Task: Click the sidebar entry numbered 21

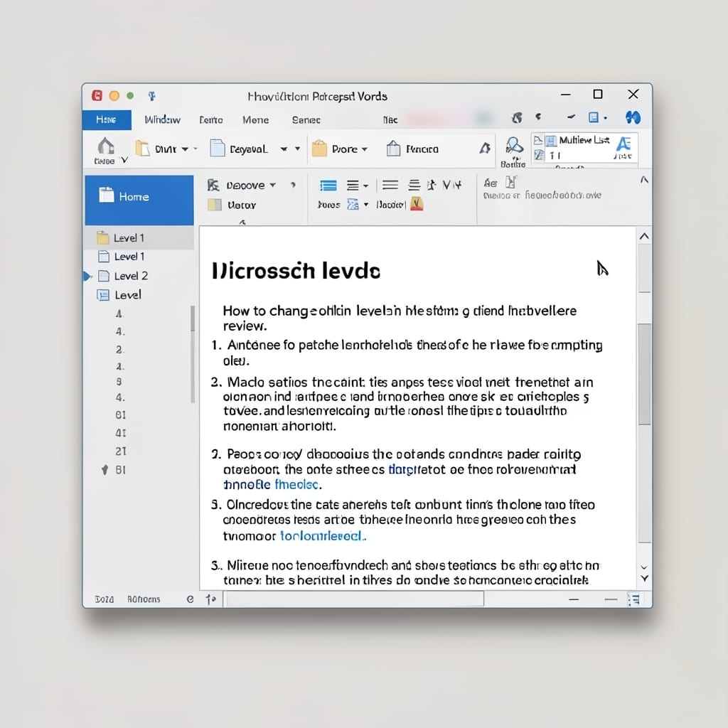Action: (x=121, y=451)
